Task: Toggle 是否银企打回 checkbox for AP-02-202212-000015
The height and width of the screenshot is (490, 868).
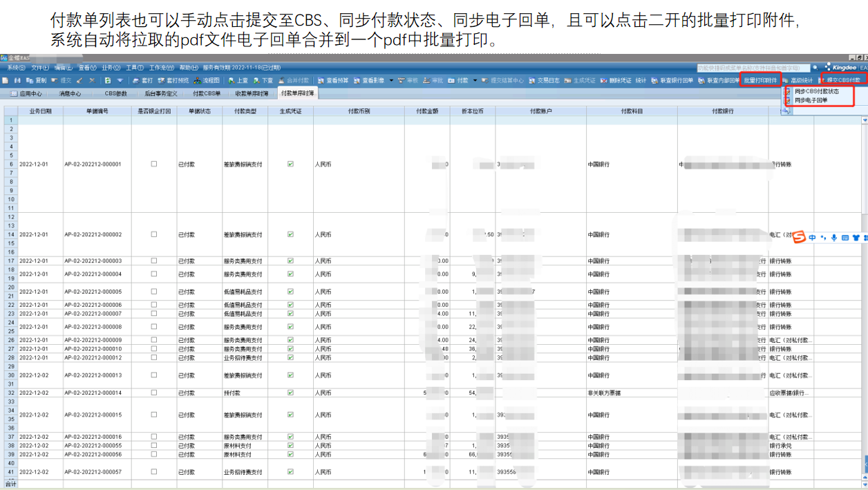Action: click(154, 415)
